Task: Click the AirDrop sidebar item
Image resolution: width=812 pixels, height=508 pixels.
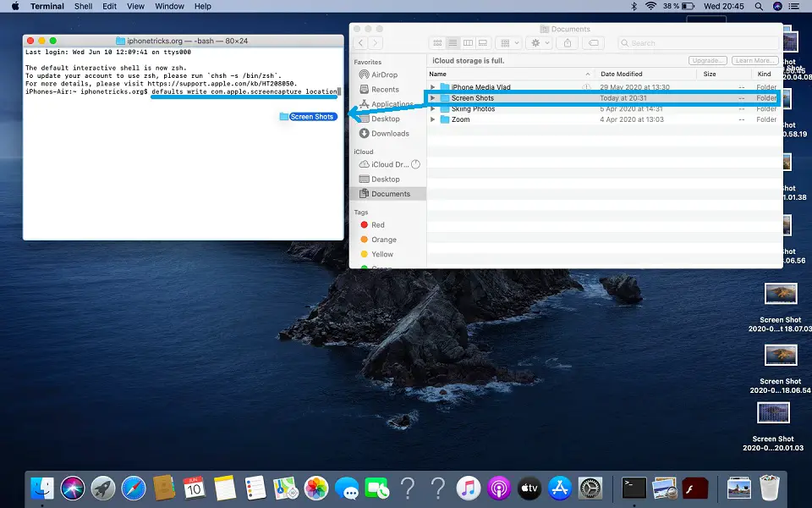Action: (384, 75)
